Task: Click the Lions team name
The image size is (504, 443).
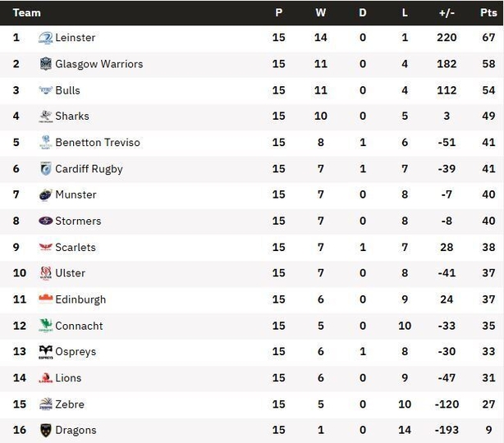Action: click(68, 378)
